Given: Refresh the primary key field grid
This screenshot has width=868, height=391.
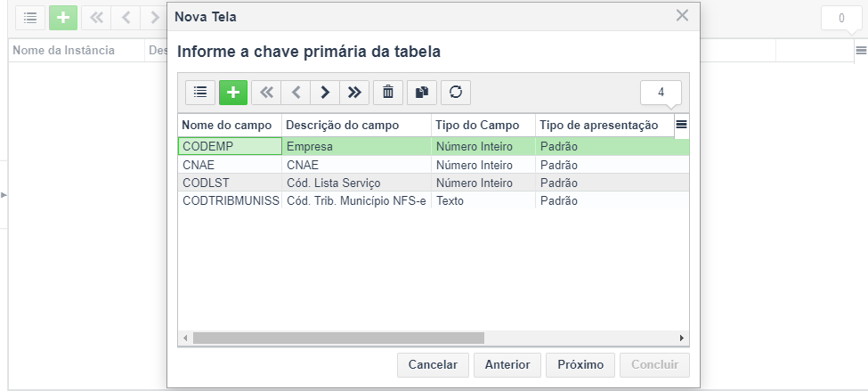Looking at the screenshot, I should click(456, 92).
